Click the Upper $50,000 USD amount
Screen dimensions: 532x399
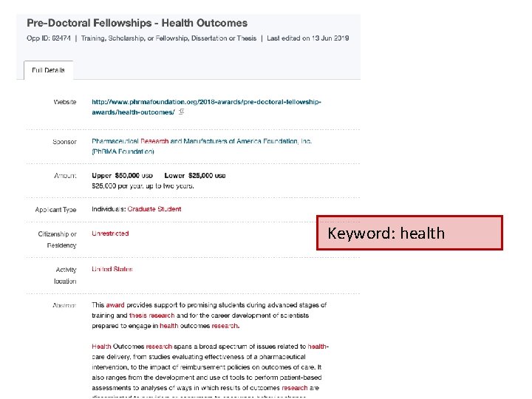[122, 175]
